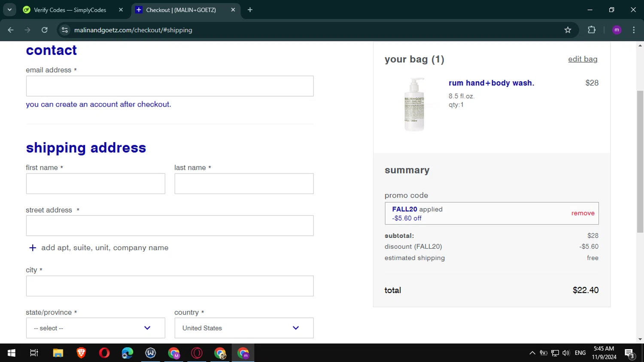This screenshot has width=644, height=362.
Task: Click the city input field
Action: coord(170,286)
